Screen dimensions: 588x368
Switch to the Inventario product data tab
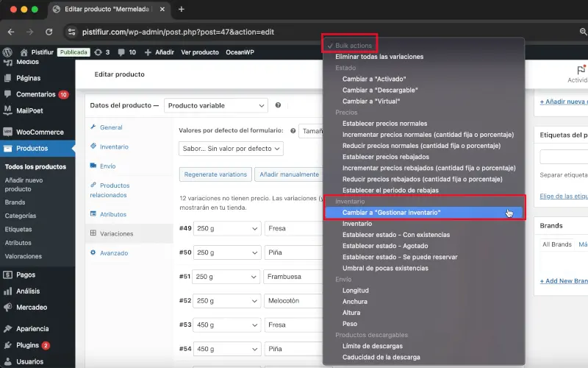click(x=114, y=146)
